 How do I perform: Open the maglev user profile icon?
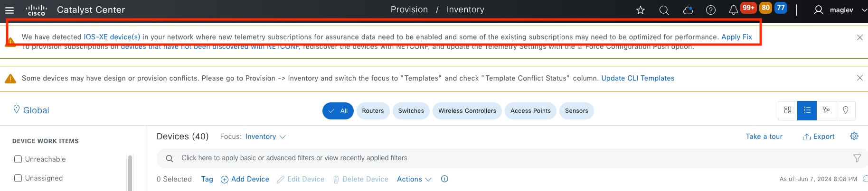click(819, 10)
